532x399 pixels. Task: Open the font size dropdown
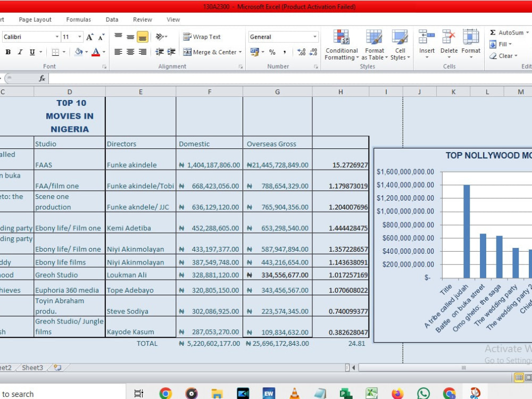[79, 37]
